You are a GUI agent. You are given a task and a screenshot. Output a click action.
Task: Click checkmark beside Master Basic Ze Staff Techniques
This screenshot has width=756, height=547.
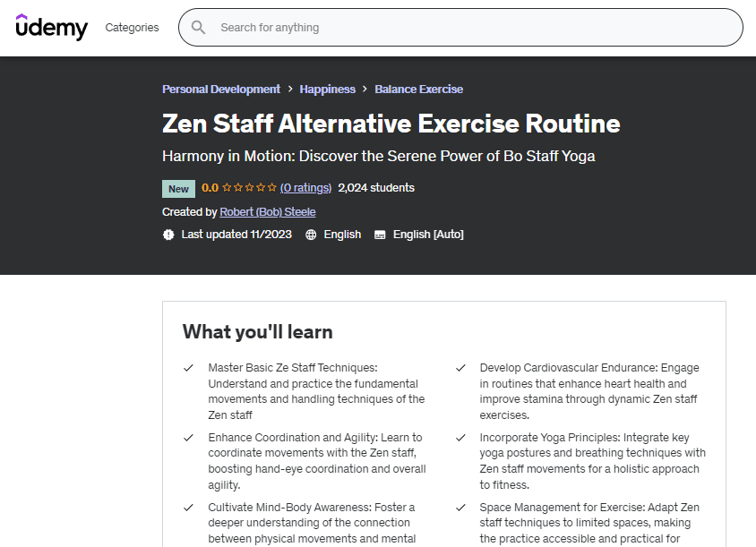tap(188, 368)
